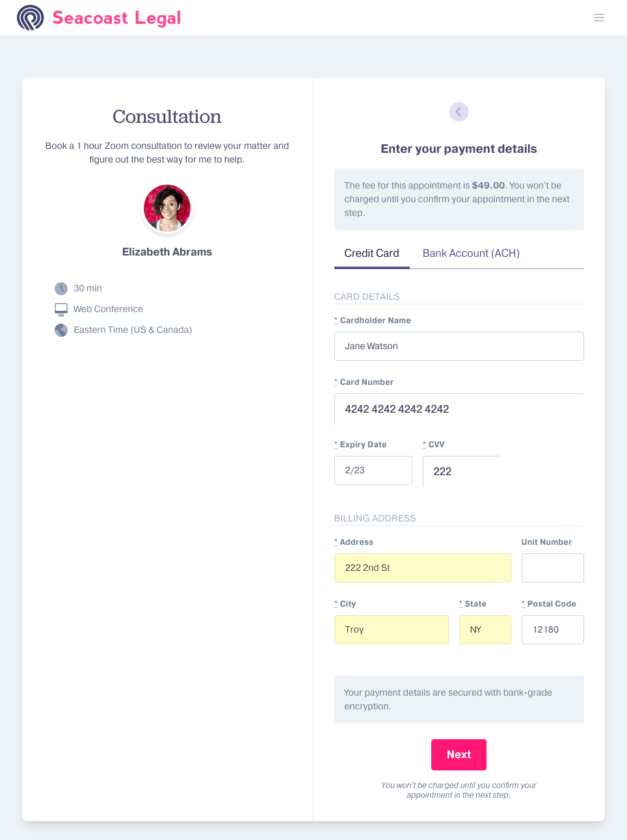The height and width of the screenshot is (840, 627).
Task: Click the Web Conference monitor icon
Action: [x=60, y=309]
